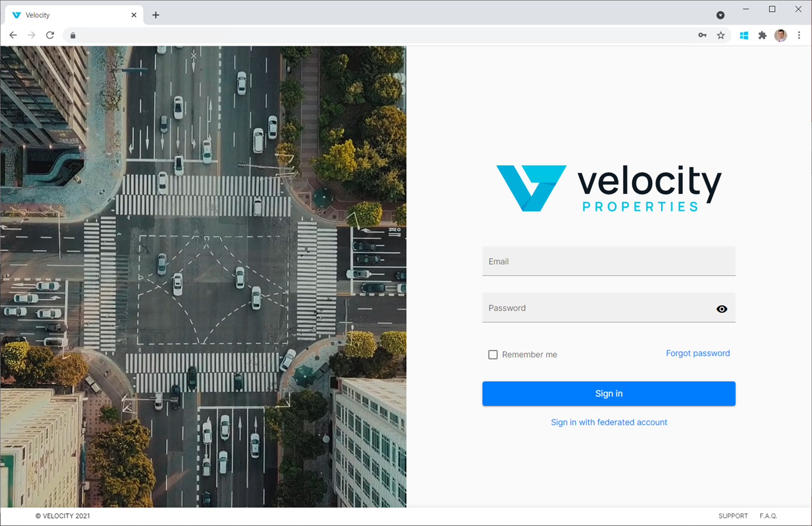The image size is (812, 526).
Task: Close the Velocity tab
Action: coord(134,15)
